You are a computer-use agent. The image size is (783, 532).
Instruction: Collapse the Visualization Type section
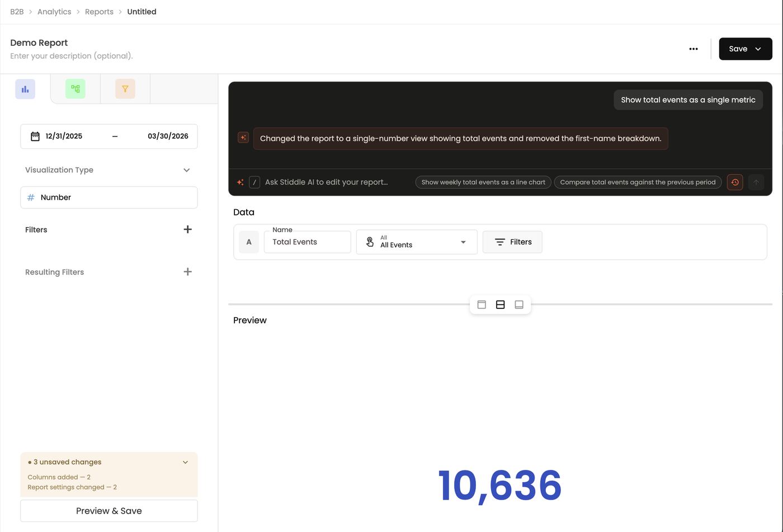tap(187, 170)
